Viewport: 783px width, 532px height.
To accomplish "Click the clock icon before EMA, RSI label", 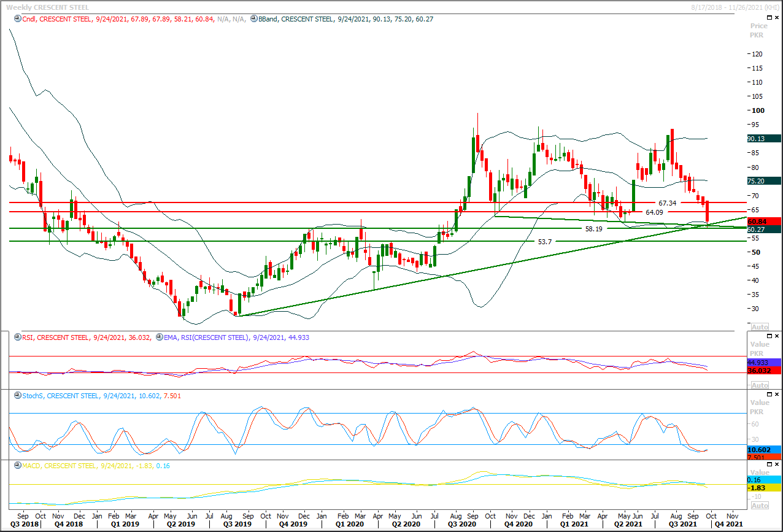I will click(160, 337).
